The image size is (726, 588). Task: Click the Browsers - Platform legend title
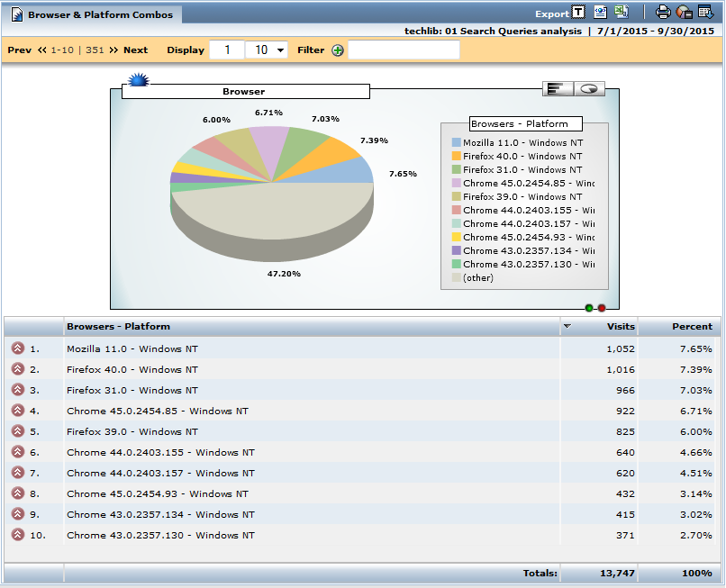[x=525, y=123]
